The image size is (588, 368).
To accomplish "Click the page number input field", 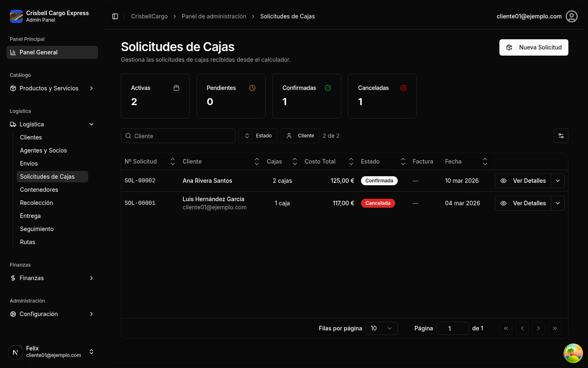I will coord(453,328).
